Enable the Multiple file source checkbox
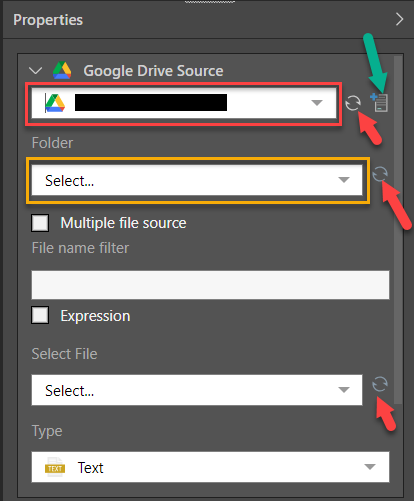414x501 pixels. (40, 223)
